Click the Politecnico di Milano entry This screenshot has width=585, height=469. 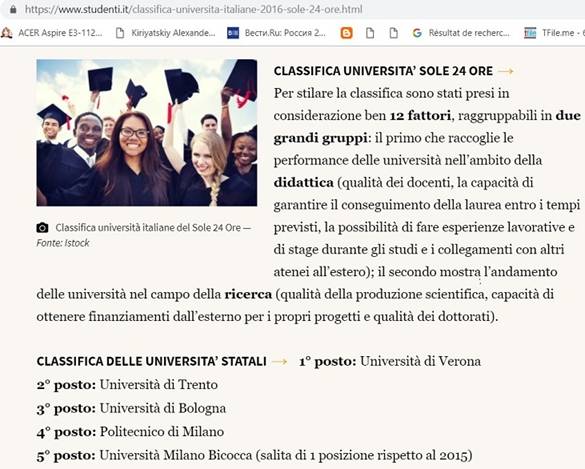point(130,432)
